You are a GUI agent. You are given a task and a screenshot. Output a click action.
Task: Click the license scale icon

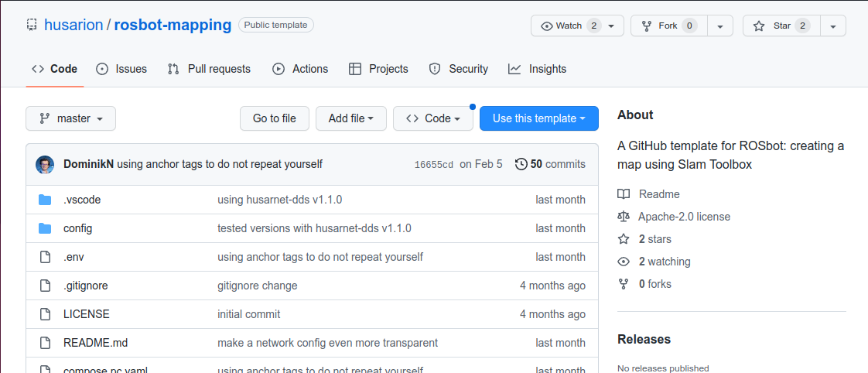624,217
